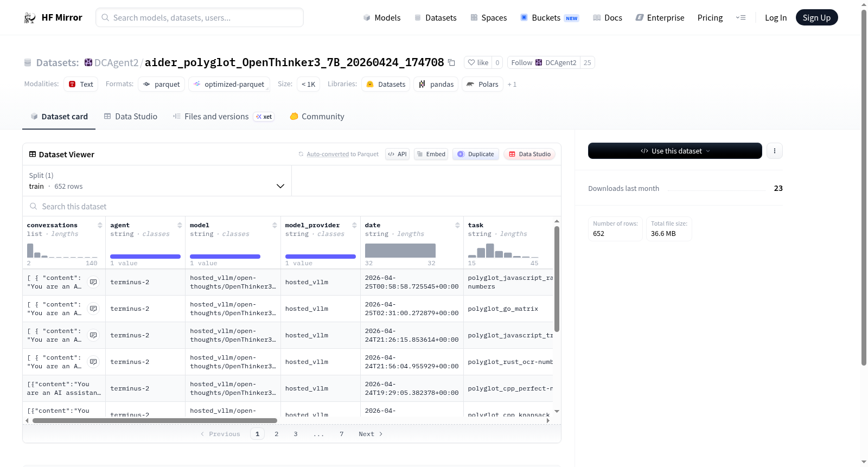
Task: Open Files and versions tab
Action: coord(224,117)
